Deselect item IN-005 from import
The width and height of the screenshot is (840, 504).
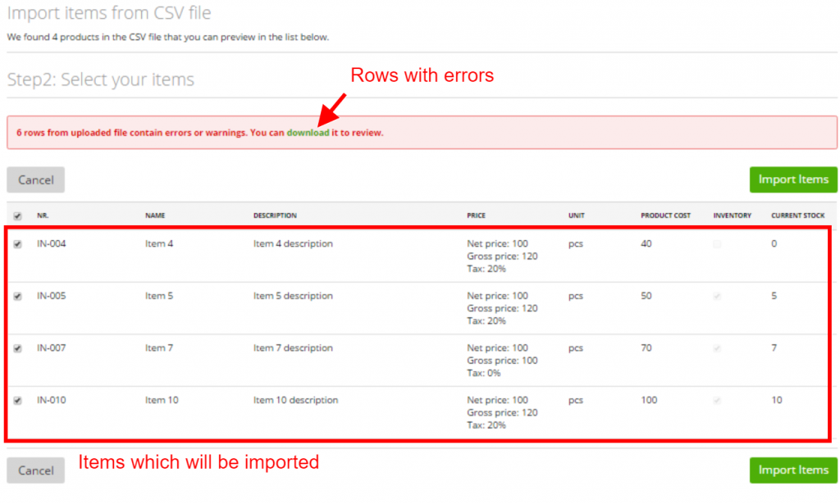point(17,296)
